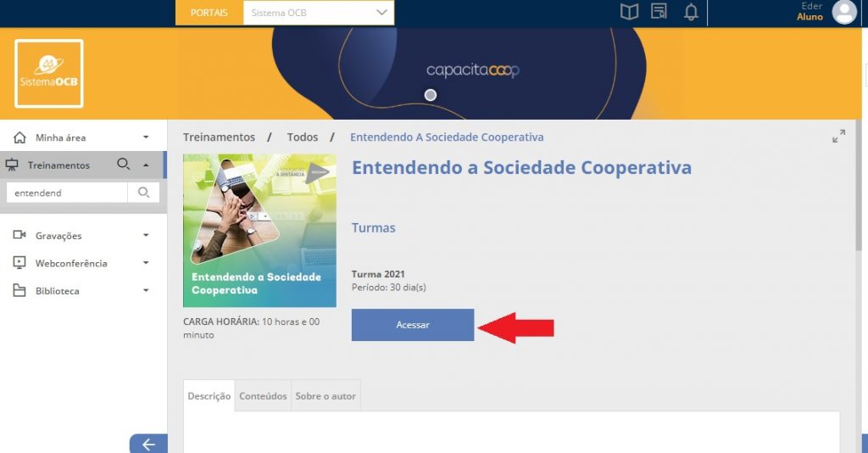Expand the Minha área menu
The width and height of the screenshot is (868, 453).
point(82,137)
